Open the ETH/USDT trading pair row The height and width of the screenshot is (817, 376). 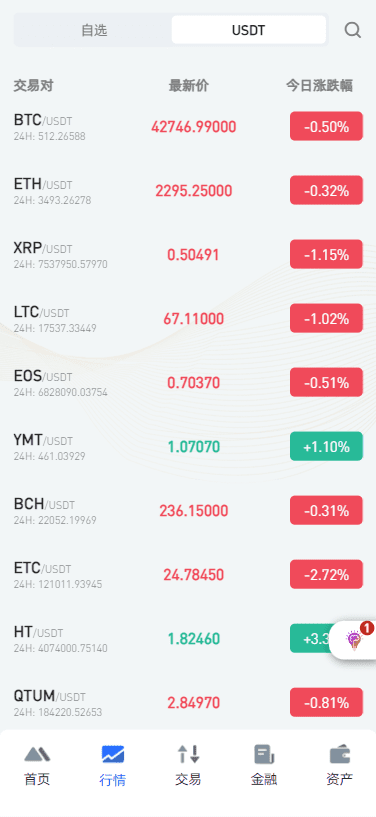188,191
